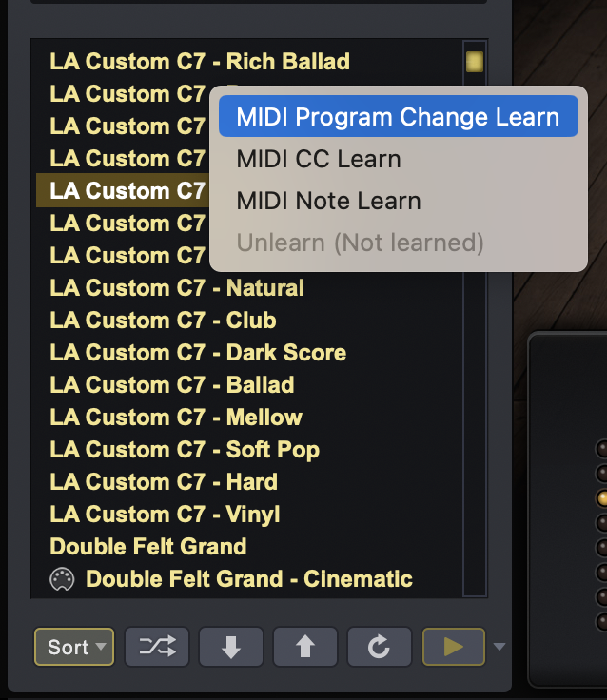Select LA Custom C7 - Soft Pop preset
The height and width of the screenshot is (700, 607).
pos(185,450)
